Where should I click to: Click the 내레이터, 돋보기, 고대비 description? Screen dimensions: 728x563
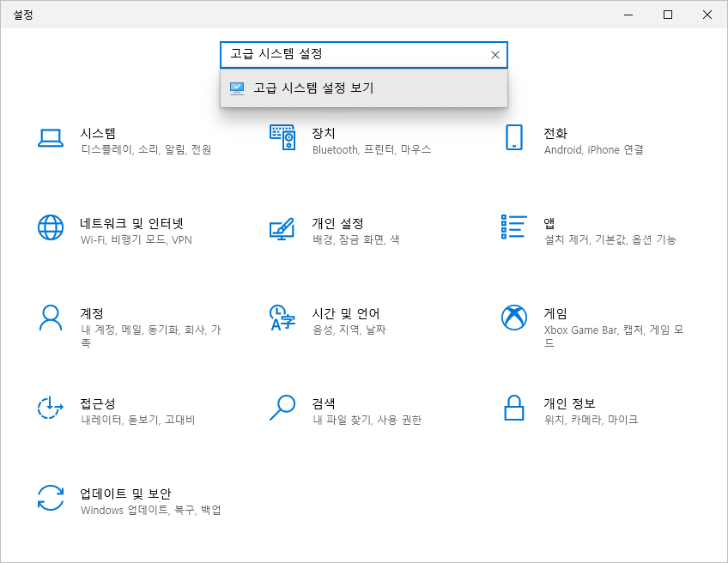tap(138, 420)
